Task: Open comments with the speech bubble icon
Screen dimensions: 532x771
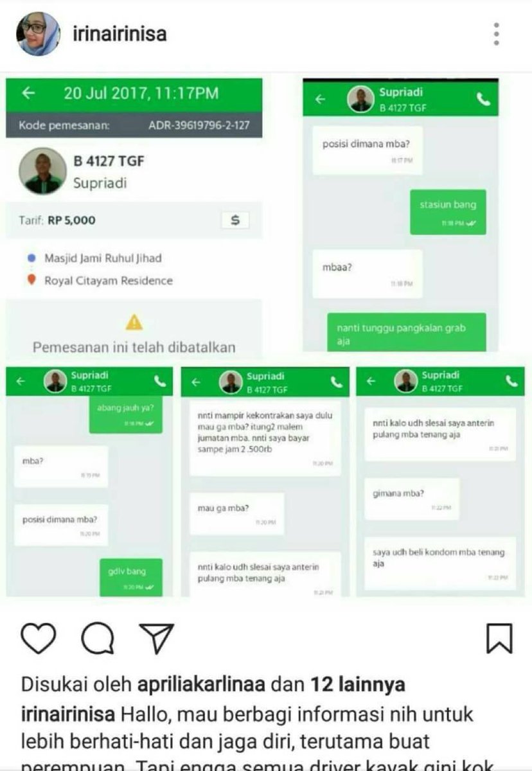Action: [x=98, y=639]
